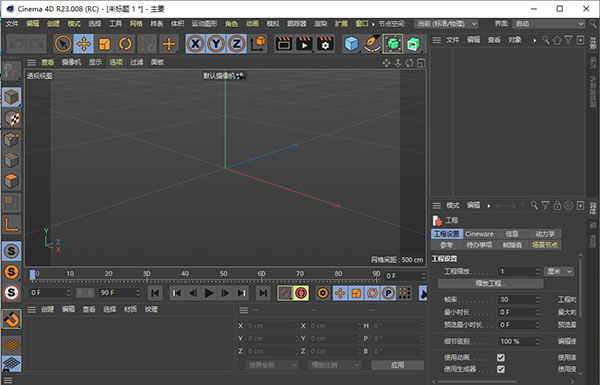
Task: Open the scale mode dropdown in coordinates panel
Action: (x=334, y=365)
